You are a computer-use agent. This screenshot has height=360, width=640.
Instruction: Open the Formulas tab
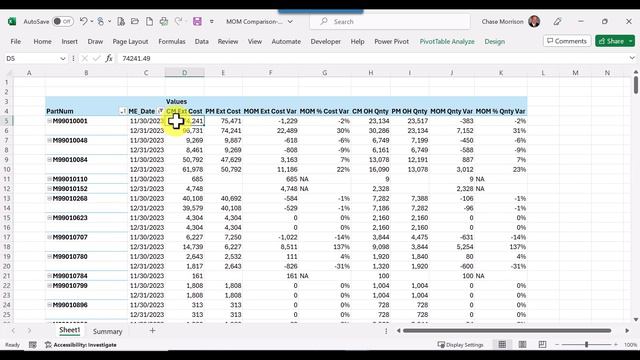pyautogui.click(x=171, y=41)
